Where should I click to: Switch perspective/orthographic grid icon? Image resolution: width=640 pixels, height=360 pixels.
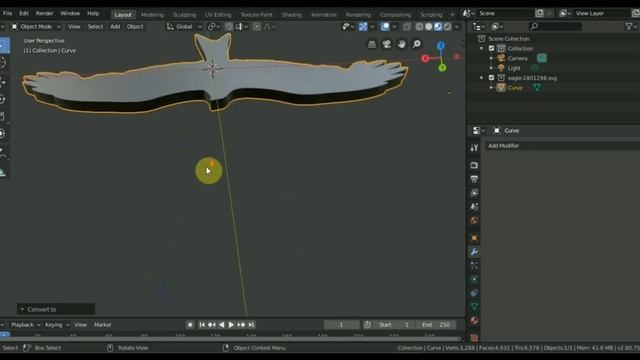coord(372,44)
